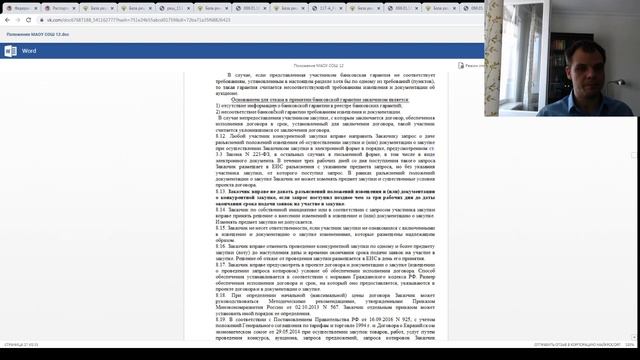Click the paragraph numbered 8.14
Image resolution: width=640 pixels, height=360 pixels.
tap(325, 216)
